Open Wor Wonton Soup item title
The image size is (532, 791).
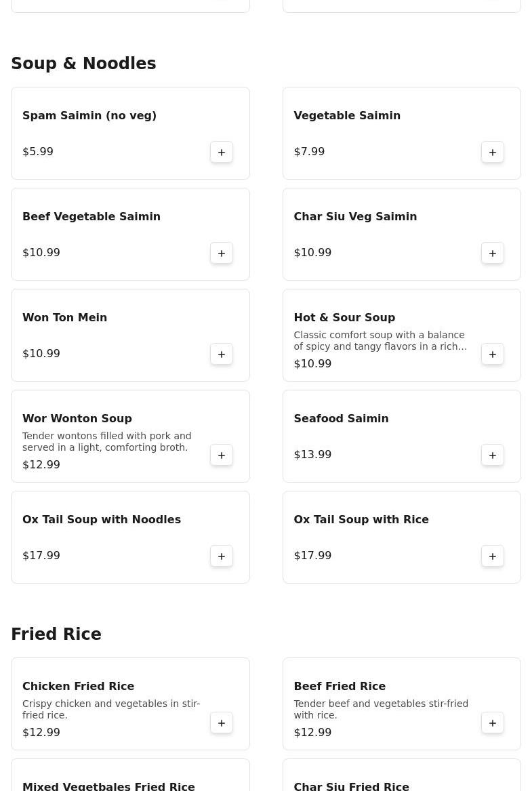(x=77, y=418)
